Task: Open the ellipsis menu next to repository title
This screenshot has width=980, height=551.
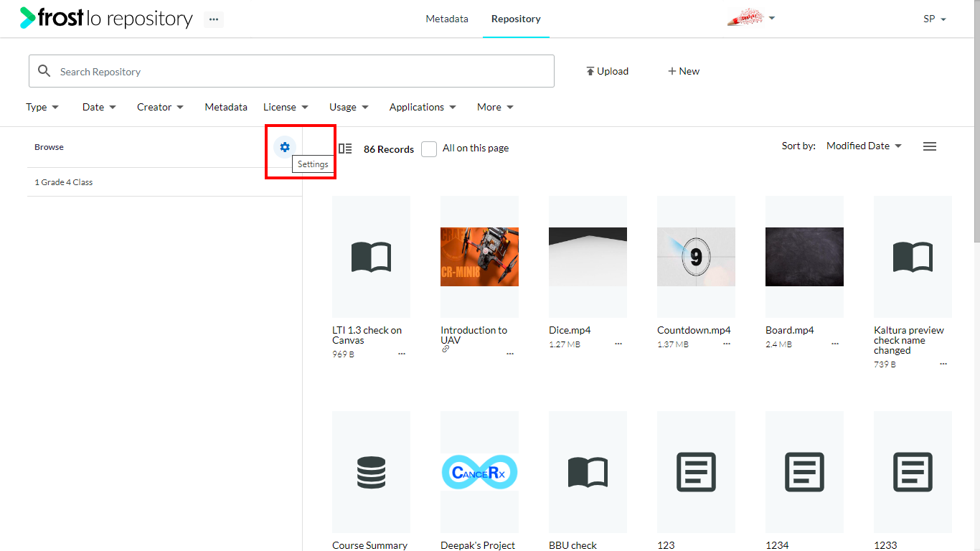Action: coord(214,19)
